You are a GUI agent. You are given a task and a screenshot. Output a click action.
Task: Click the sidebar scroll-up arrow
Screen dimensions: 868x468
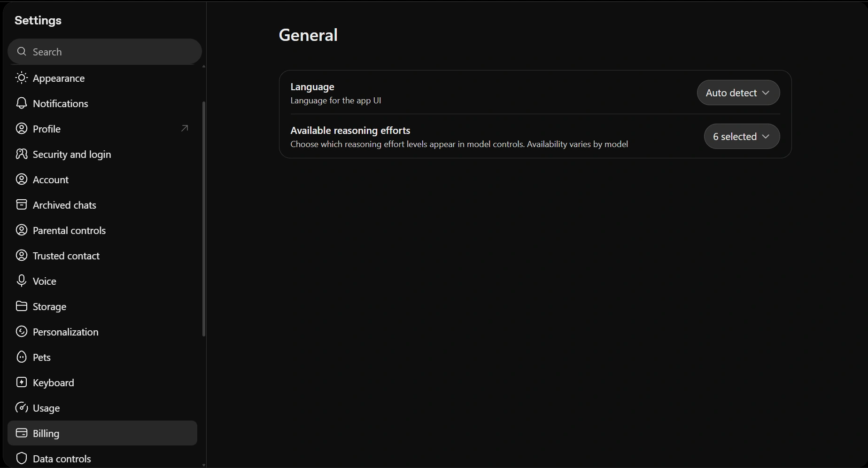(x=204, y=67)
